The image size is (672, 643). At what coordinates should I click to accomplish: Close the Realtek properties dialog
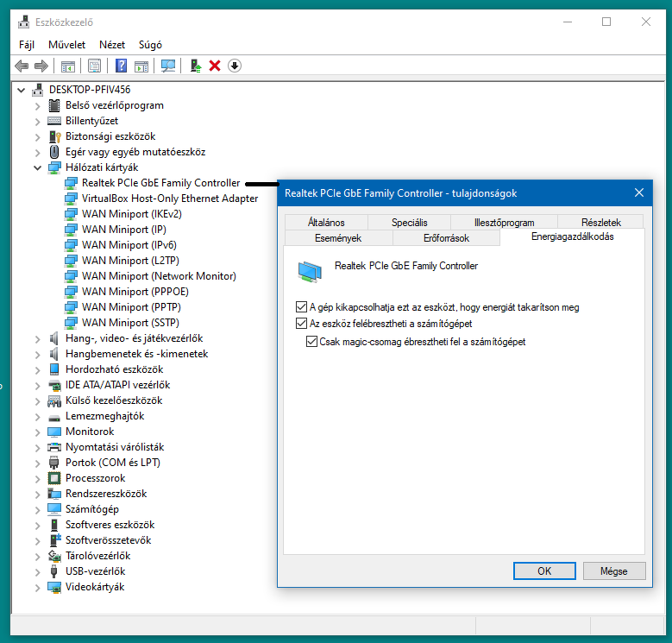(639, 193)
